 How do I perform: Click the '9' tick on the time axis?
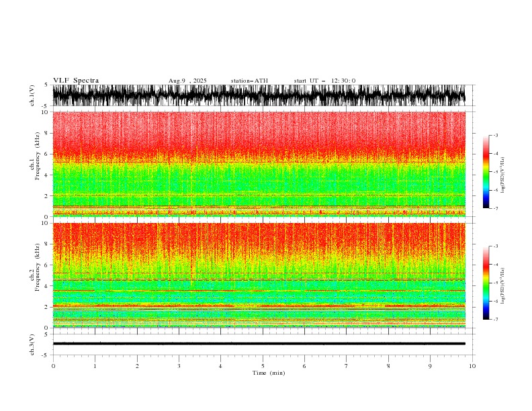[x=430, y=366]
